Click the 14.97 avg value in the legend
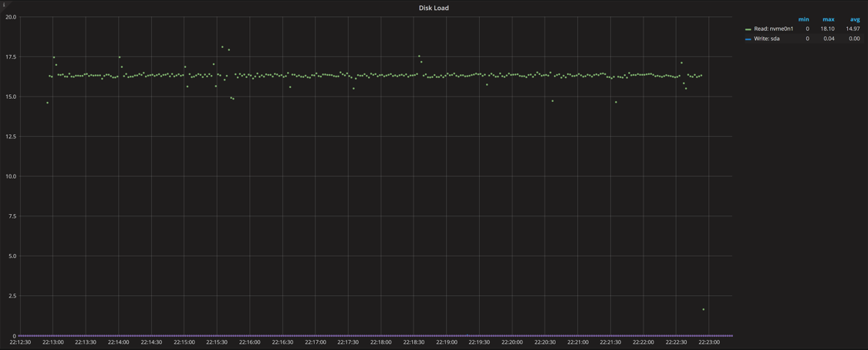The width and height of the screenshot is (868, 350). click(x=853, y=29)
